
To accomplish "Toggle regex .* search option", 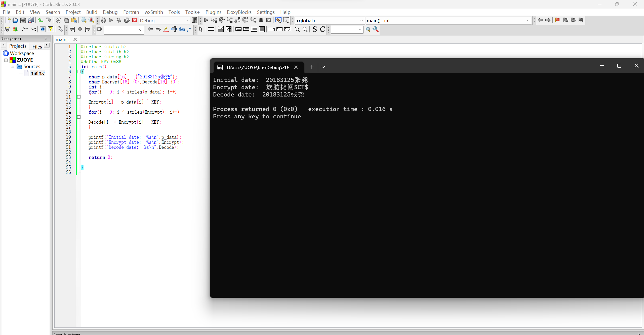I will coord(189,29).
